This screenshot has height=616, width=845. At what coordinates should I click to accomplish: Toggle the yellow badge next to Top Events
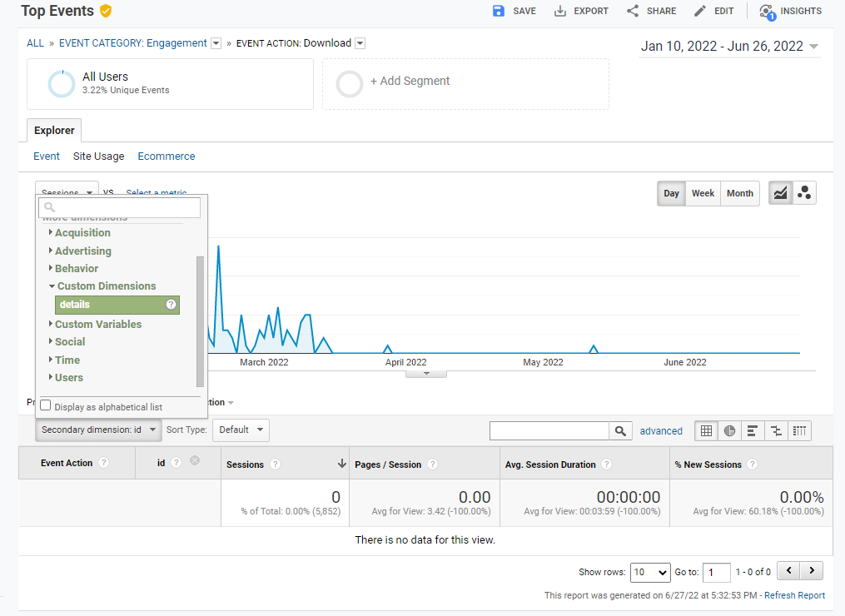point(105,11)
